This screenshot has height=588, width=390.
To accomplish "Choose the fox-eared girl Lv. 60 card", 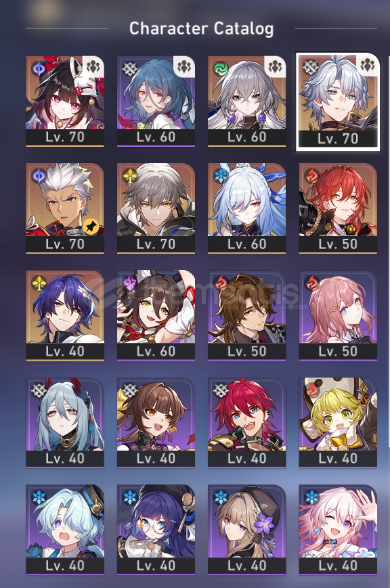I will pos(156,315).
